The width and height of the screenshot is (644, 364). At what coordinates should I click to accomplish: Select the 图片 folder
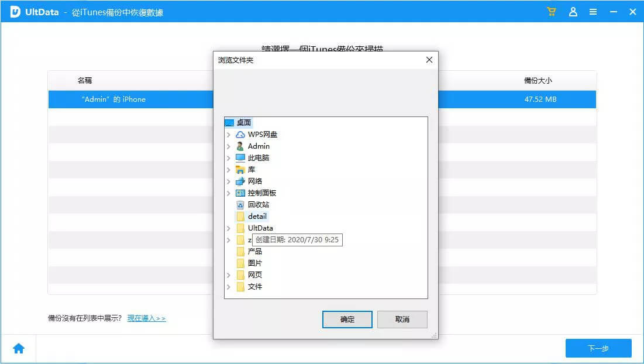[x=254, y=263]
